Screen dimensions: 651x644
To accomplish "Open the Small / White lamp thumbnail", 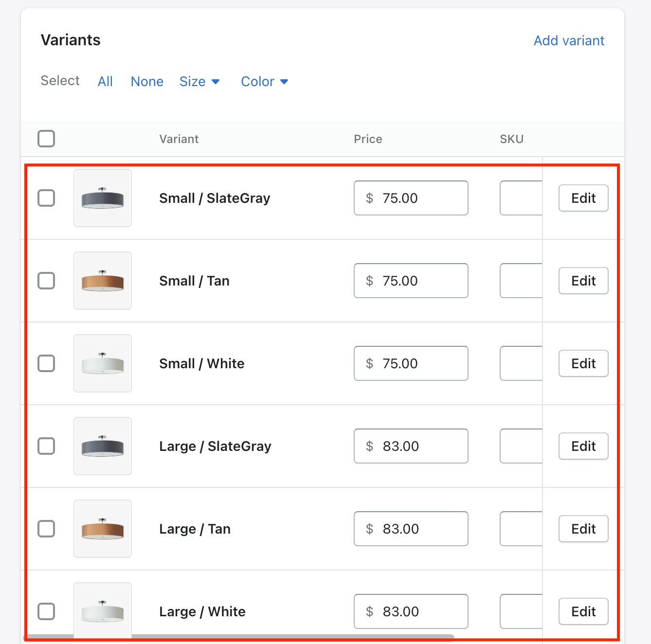I will (x=103, y=363).
